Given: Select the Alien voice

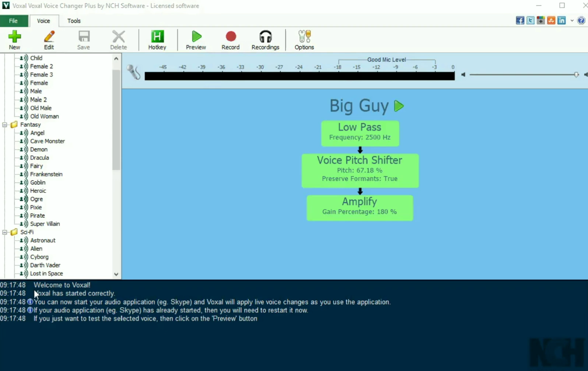Looking at the screenshot, I should [x=36, y=249].
